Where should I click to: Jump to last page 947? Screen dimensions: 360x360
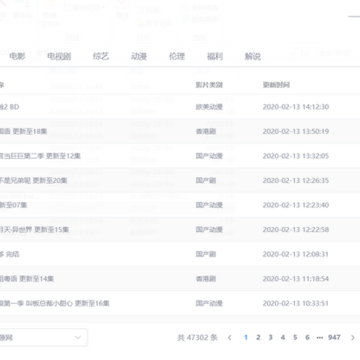(334, 338)
